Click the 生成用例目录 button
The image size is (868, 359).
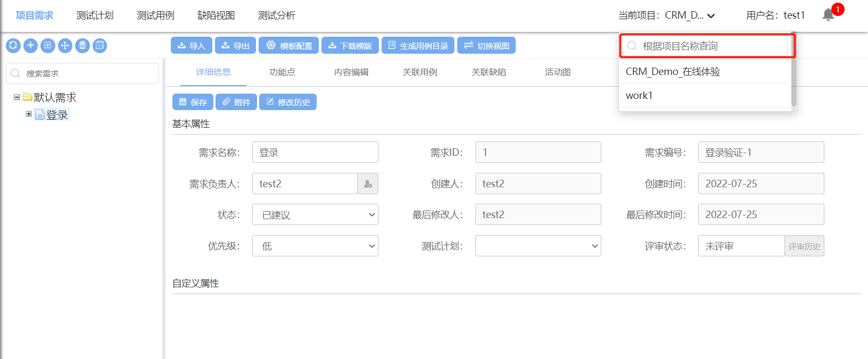tap(418, 46)
